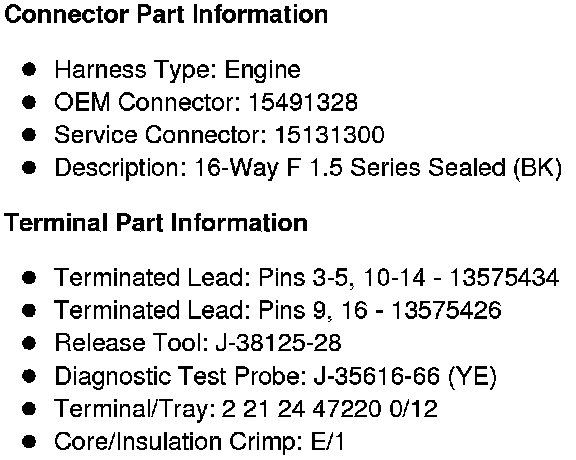Click the bullet beside Core/Insulation Crimp
576x460 pixels.
click(29, 441)
